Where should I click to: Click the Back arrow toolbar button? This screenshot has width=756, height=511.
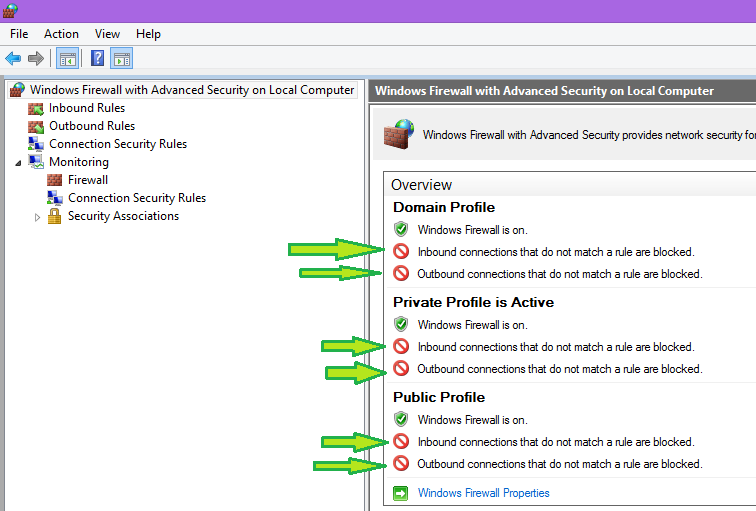pyautogui.click(x=13, y=59)
